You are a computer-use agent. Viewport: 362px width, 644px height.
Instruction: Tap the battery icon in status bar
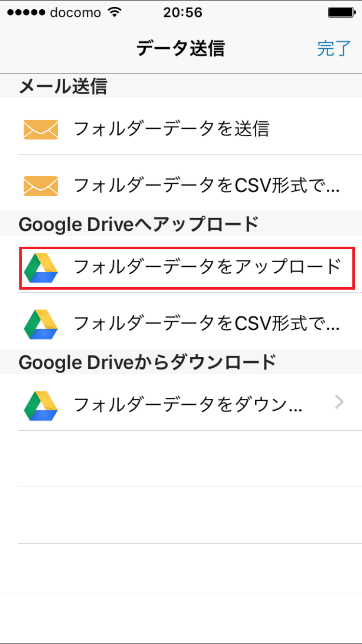coord(341,13)
